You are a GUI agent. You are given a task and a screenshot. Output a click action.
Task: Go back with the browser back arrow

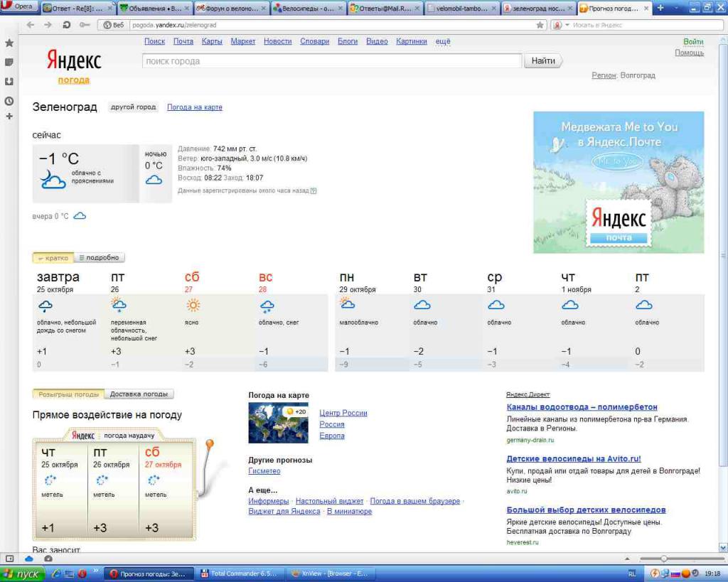tap(31, 25)
